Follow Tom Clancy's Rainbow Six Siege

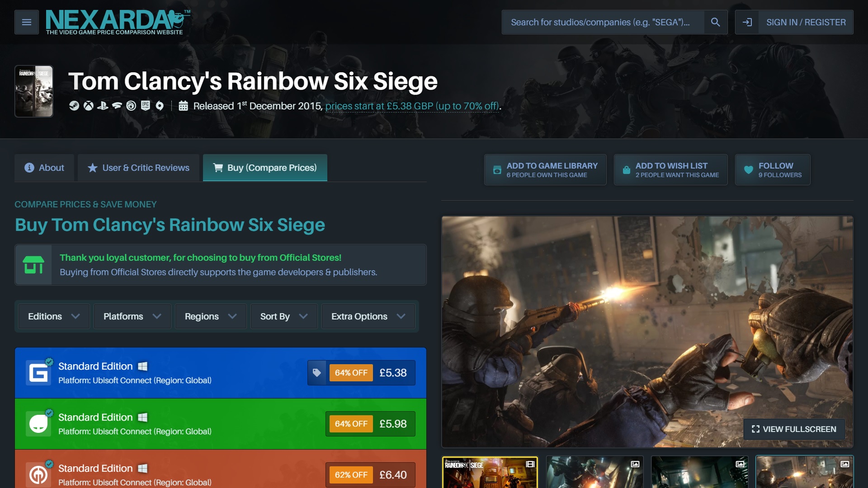coord(774,169)
